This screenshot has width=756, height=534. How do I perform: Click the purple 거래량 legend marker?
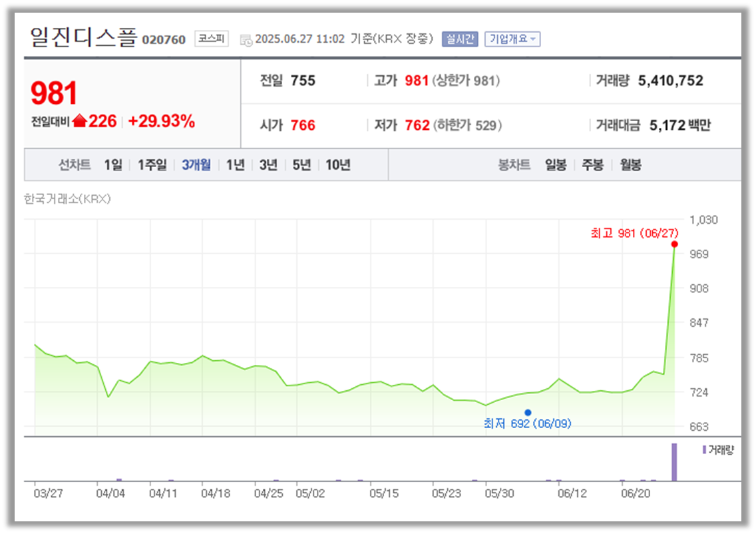pos(704,449)
